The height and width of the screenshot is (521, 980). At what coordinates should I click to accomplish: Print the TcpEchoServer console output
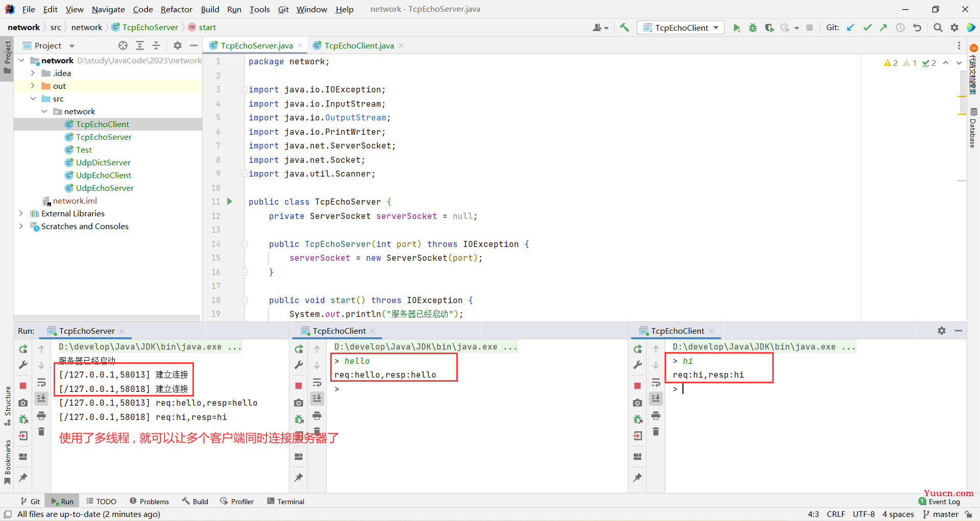pos(41,415)
